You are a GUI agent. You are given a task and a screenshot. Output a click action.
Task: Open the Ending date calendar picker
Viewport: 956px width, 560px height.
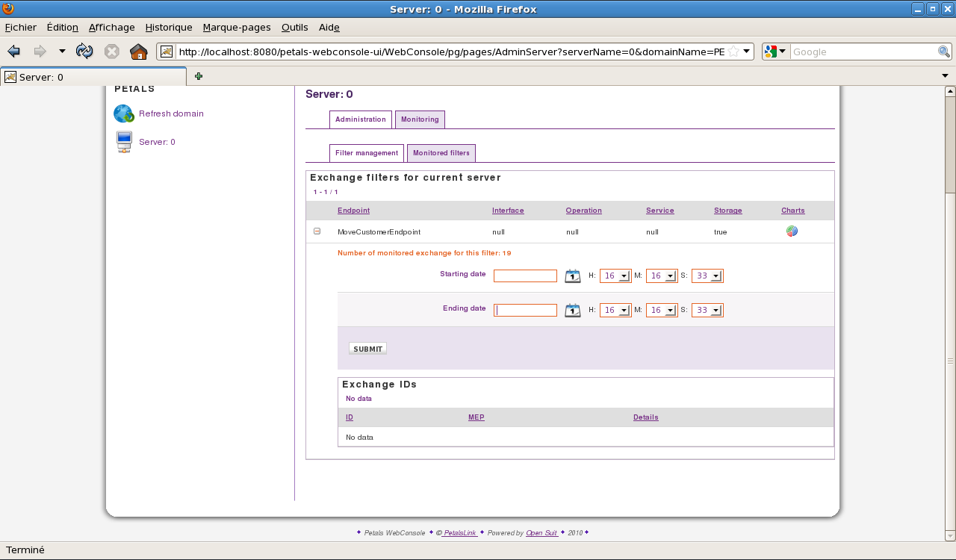[572, 311]
